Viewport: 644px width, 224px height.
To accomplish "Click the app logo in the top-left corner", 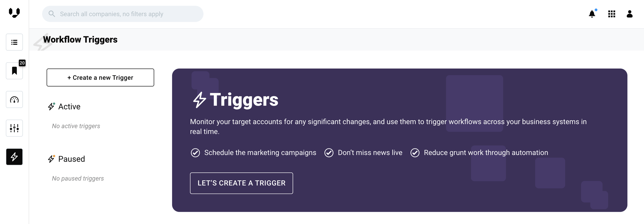I will tap(14, 13).
